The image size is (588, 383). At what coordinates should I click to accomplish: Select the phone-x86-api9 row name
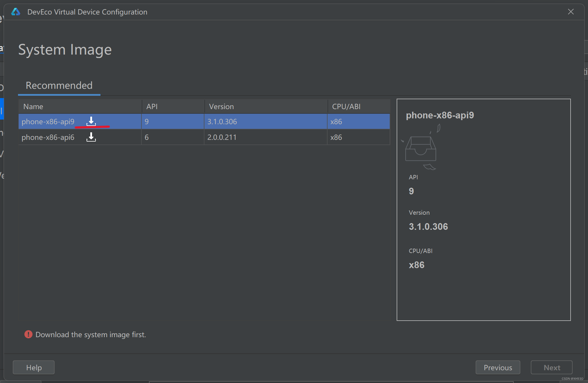[48, 122]
